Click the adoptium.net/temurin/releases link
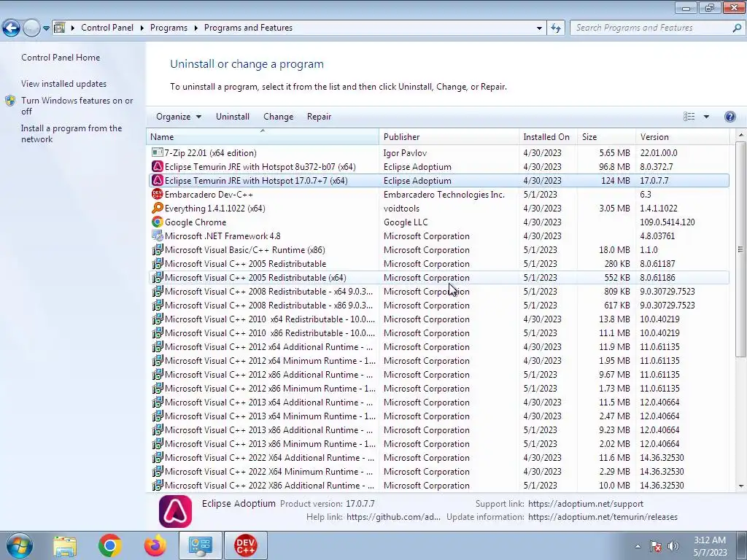The height and width of the screenshot is (560, 747). (603, 517)
